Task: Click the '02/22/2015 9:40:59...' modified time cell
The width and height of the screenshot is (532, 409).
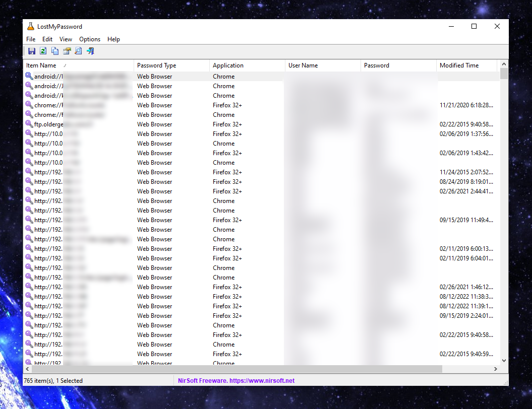Action: 466,354
